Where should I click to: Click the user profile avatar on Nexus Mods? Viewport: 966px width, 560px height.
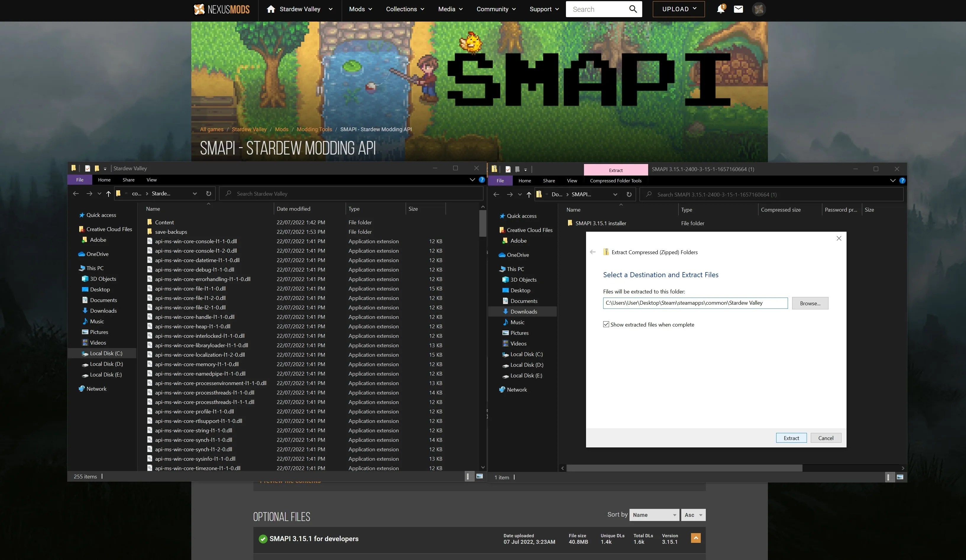coord(759,9)
